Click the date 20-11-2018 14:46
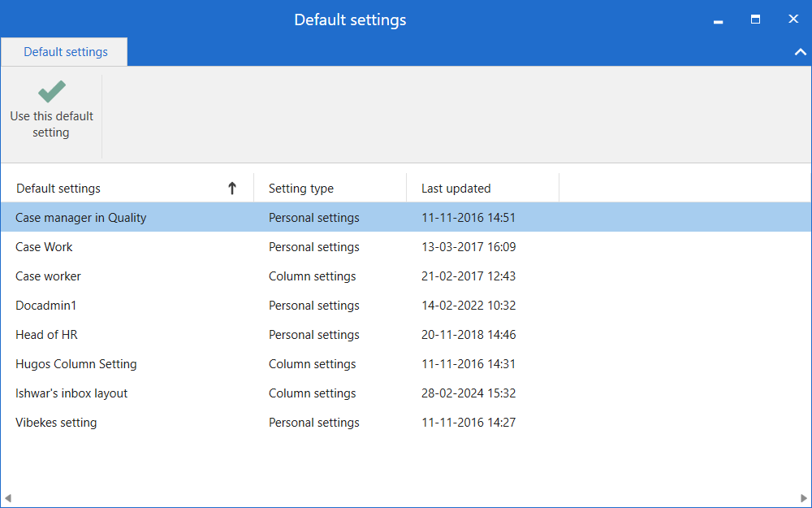812x508 pixels. click(x=469, y=335)
